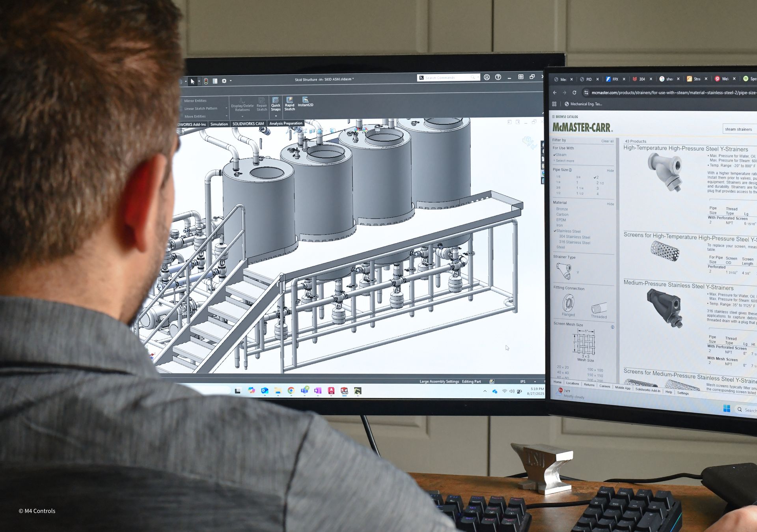757x532 pixels.
Task: Switch to the SOLIDWORKS CAM tab
Action: click(249, 124)
